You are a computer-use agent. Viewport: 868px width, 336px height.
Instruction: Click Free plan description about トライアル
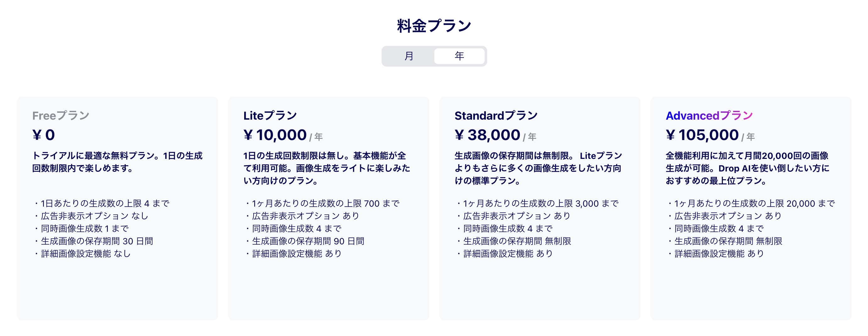(x=117, y=162)
